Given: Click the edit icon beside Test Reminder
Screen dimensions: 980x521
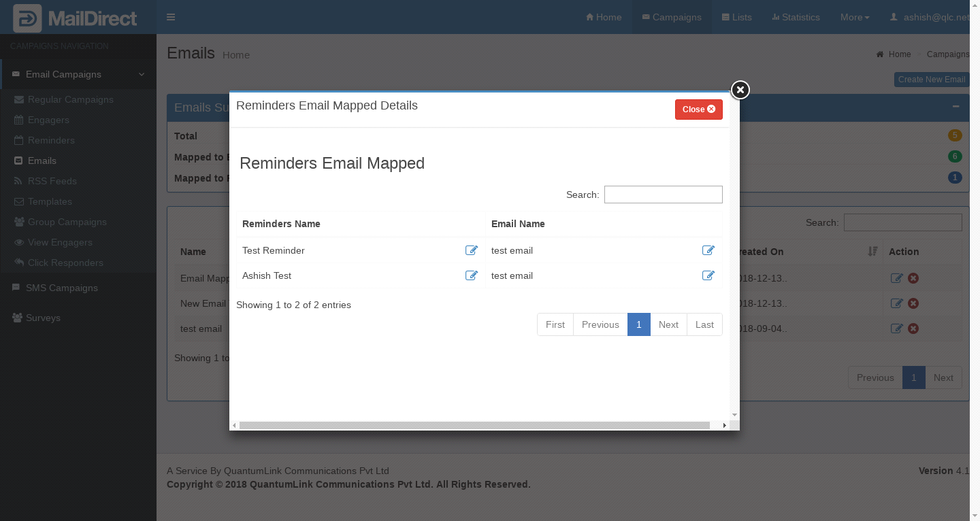Looking at the screenshot, I should point(471,250).
